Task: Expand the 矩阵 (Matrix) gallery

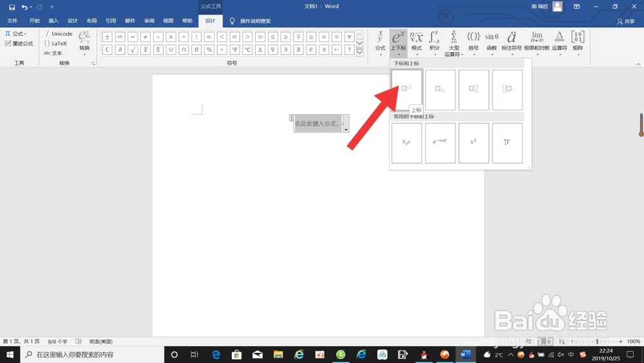Action: [x=578, y=43]
